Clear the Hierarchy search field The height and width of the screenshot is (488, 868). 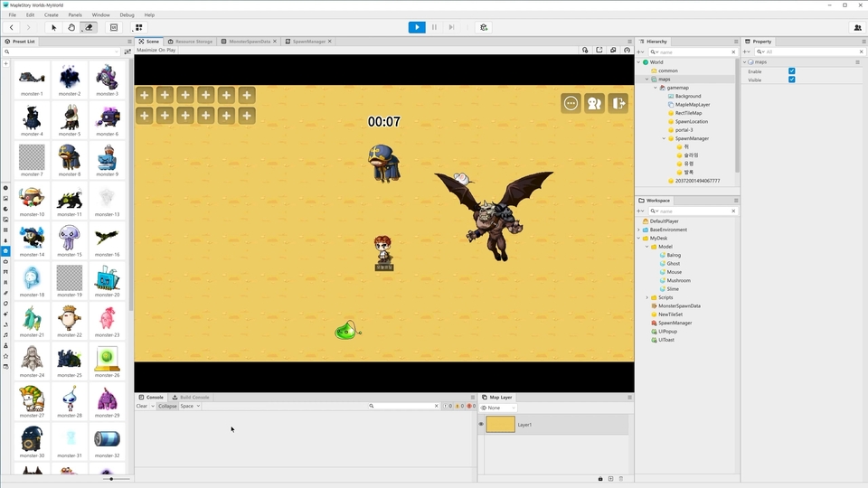(x=733, y=52)
